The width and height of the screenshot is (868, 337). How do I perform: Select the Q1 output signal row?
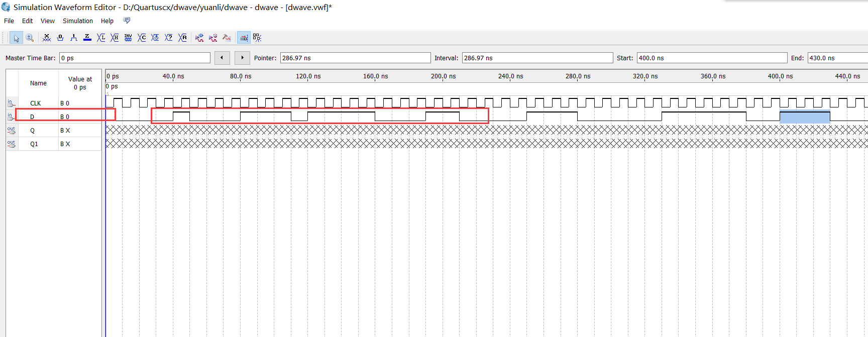(54, 144)
